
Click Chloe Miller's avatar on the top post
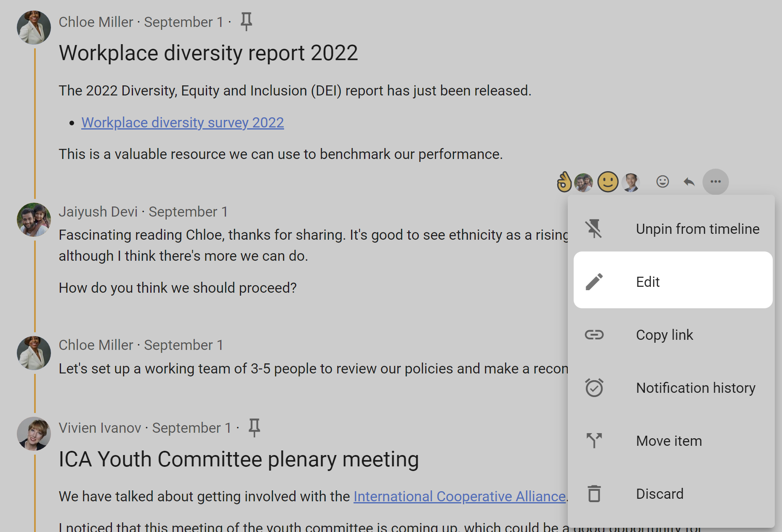coord(34,28)
